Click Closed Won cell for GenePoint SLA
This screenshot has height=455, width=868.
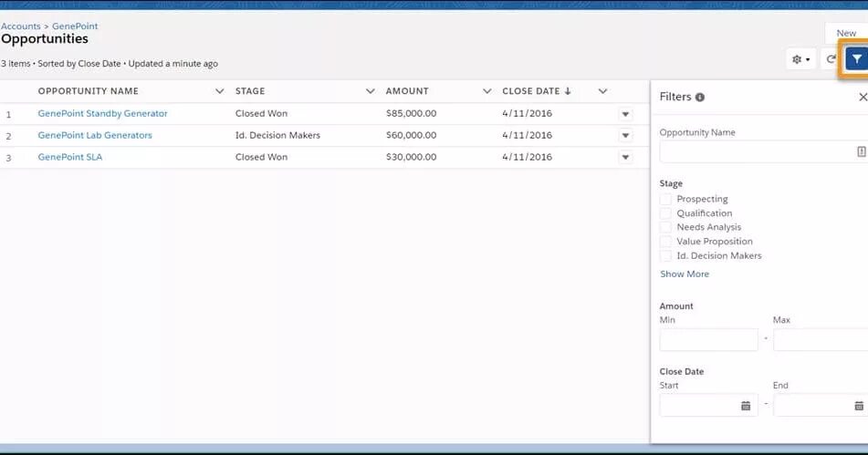pos(261,157)
